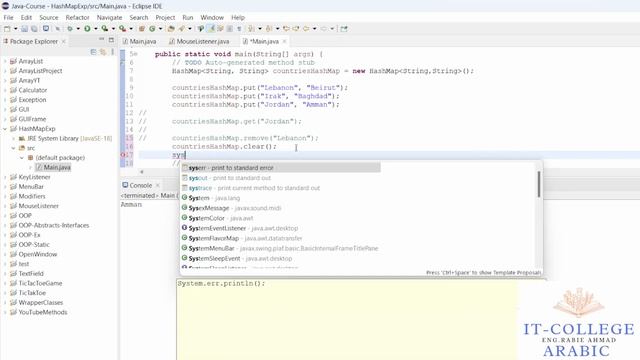The width and height of the screenshot is (640, 360).
Task: Click the Run External Tools icon
Action: click(122, 29)
